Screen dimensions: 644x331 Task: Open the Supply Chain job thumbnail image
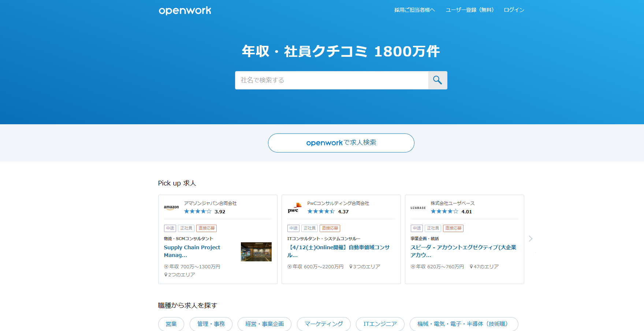pos(256,252)
